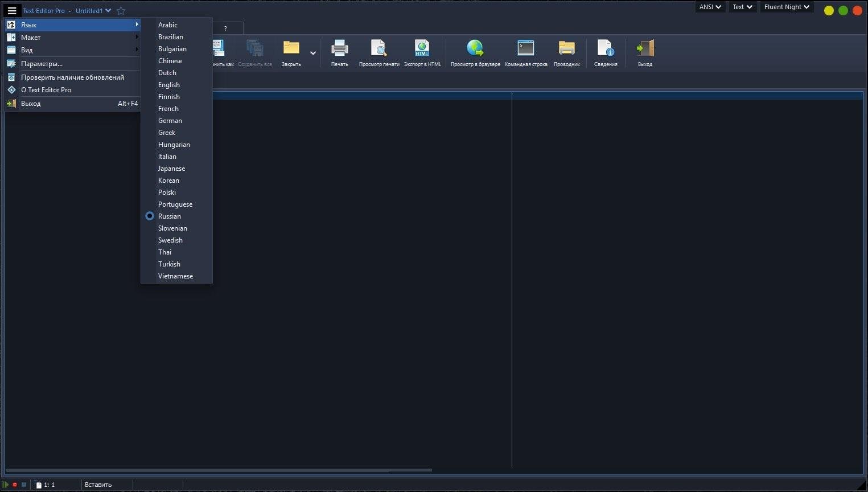The image size is (868, 492).
Task: Click the Export to HTML icon
Action: [422, 49]
